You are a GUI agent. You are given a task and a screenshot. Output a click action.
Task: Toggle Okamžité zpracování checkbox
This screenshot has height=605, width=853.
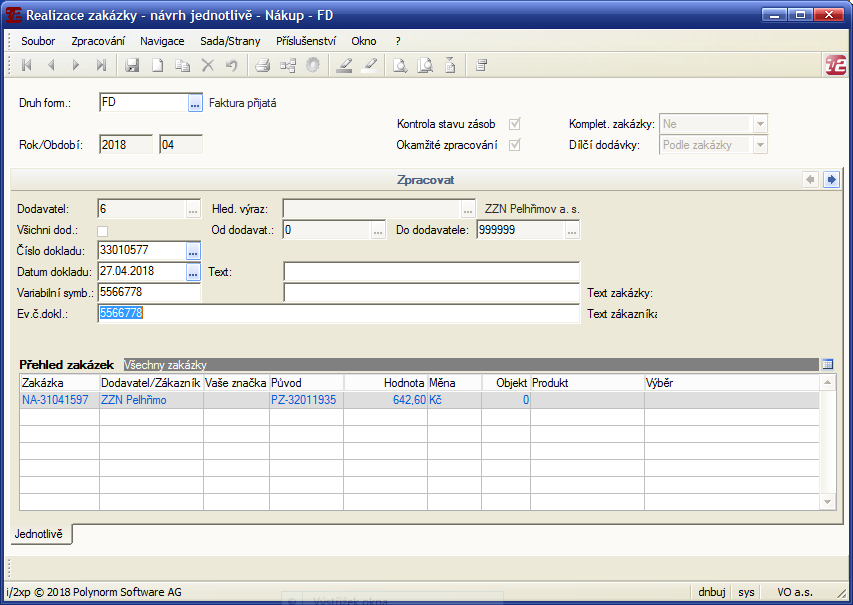[515, 145]
